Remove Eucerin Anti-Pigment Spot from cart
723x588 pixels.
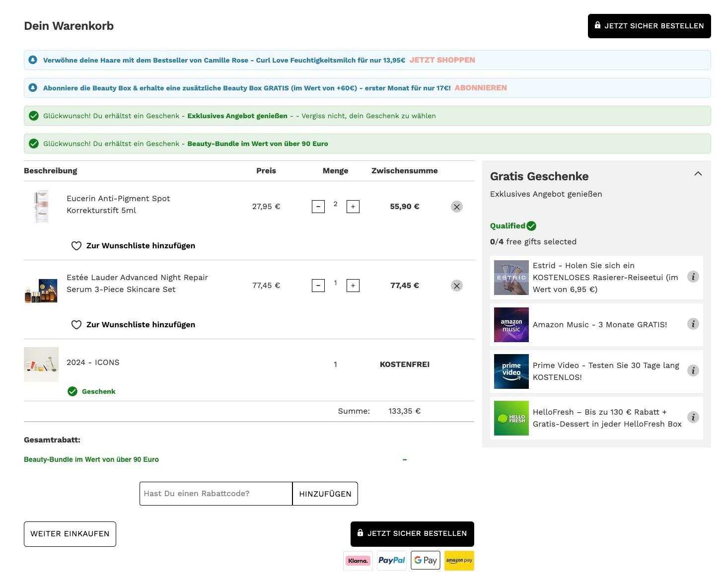457,207
